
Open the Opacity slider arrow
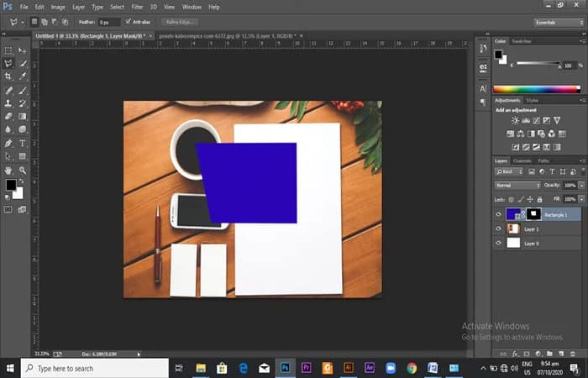[581, 186]
